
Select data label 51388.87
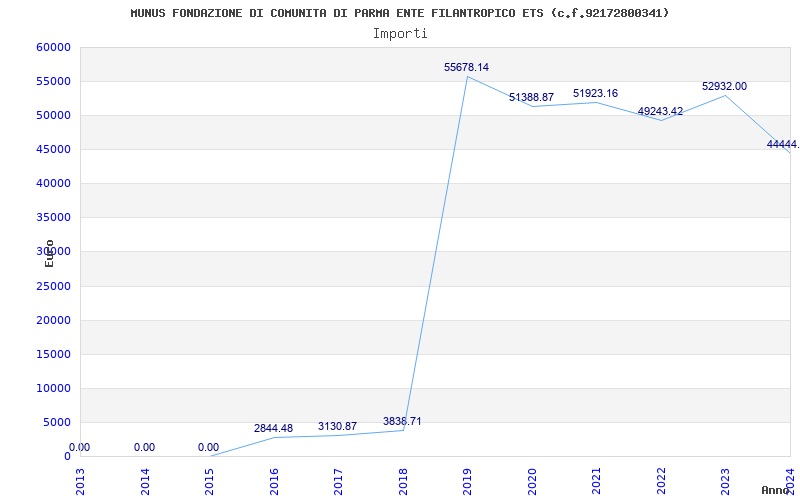[x=531, y=97]
